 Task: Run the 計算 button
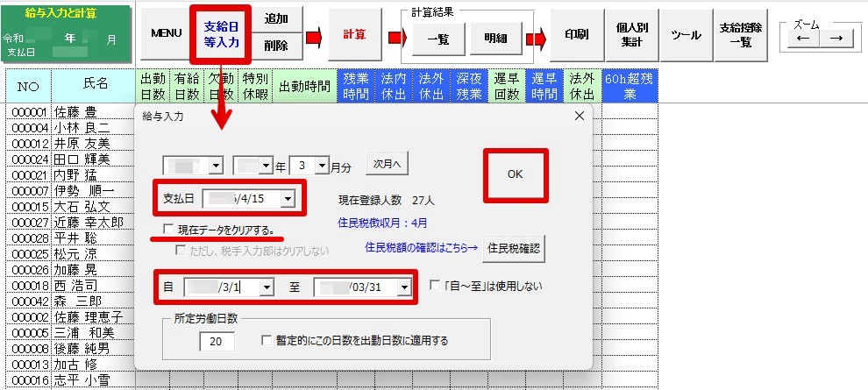click(x=354, y=34)
